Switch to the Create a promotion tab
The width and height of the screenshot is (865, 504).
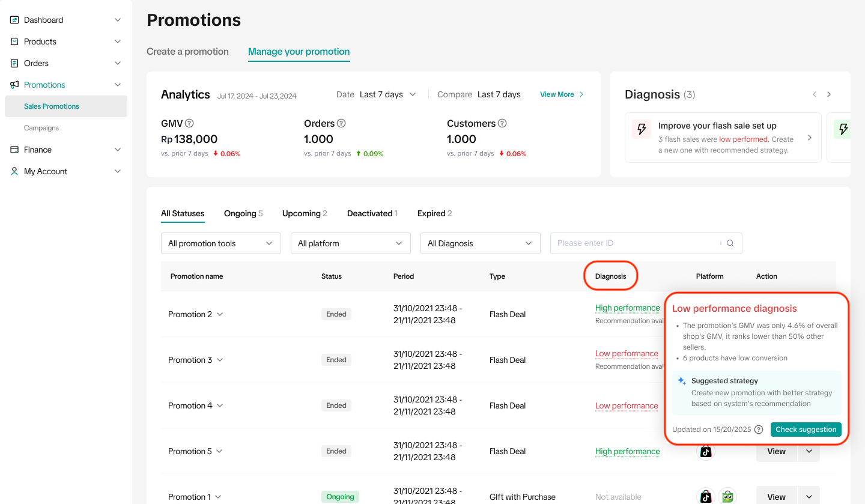(x=187, y=52)
